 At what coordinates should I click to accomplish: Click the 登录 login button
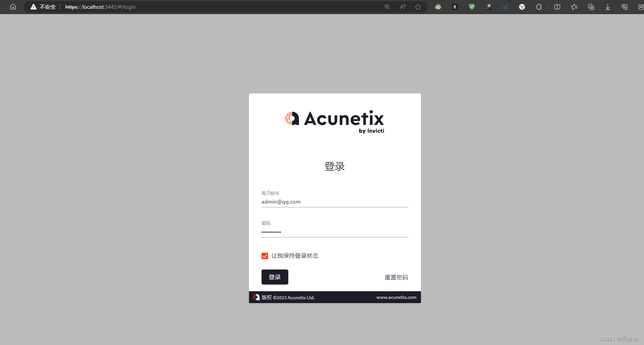[x=275, y=277]
